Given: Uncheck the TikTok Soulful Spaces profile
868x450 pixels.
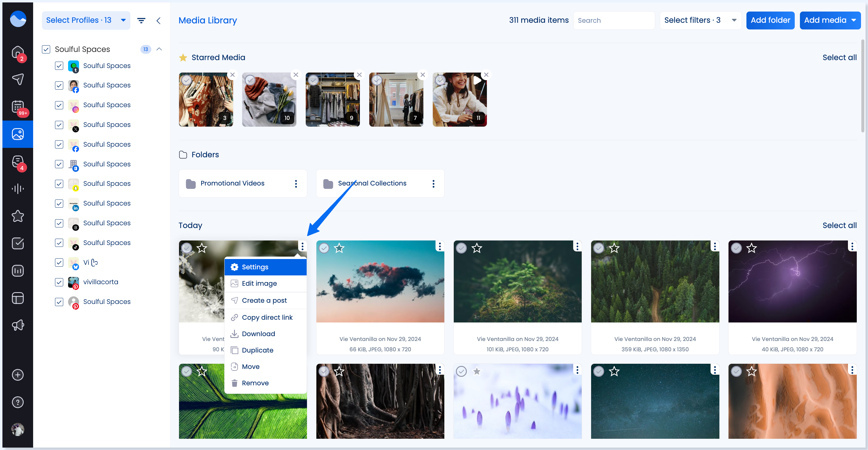Looking at the screenshot, I should 59,243.
